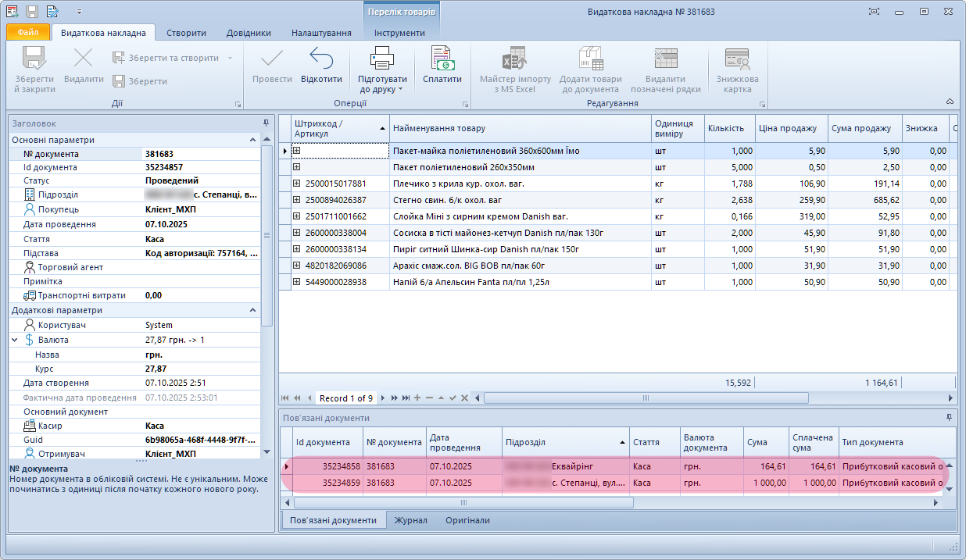
Task: Click the № документа value field
Action: pos(200,155)
